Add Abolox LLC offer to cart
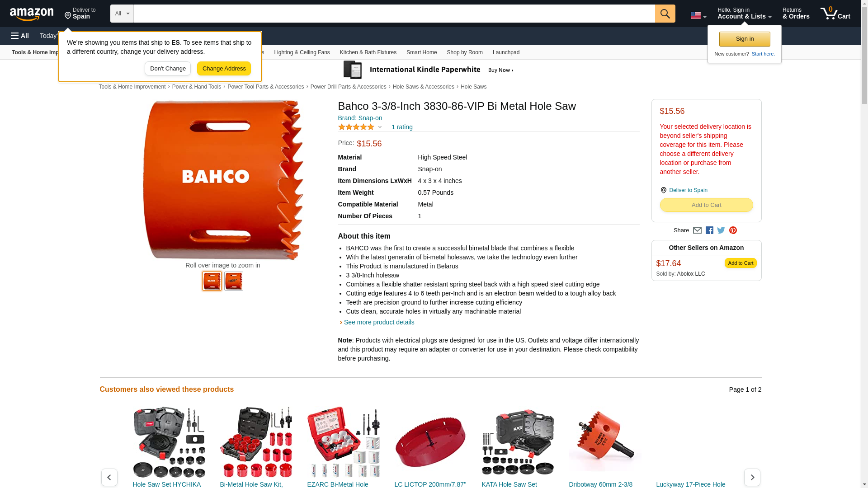This screenshot has height=488, width=868. click(x=741, y=263)
